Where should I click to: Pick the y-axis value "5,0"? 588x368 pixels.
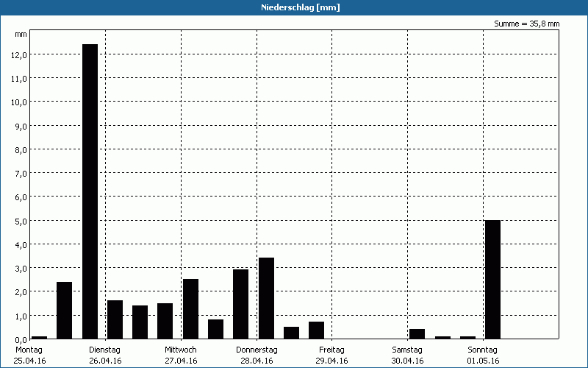[21, 222]
